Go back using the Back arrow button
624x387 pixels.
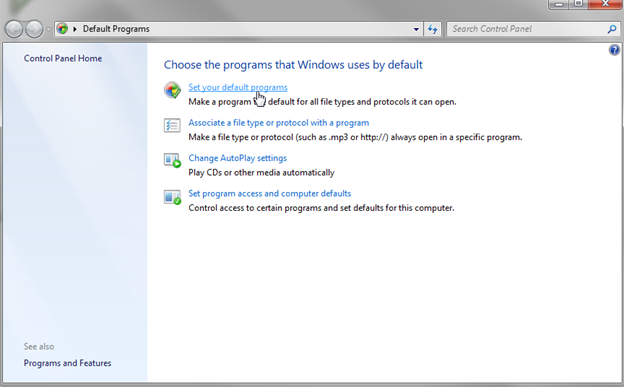coord(14,29)
